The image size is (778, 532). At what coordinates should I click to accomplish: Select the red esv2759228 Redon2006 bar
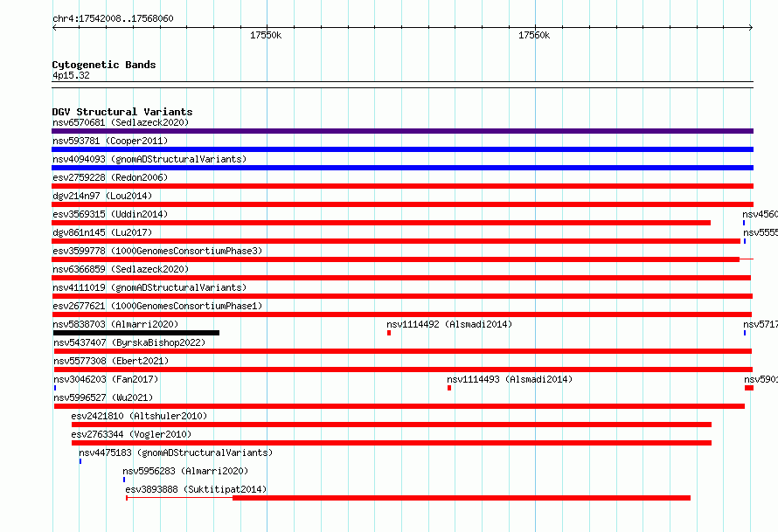pyautogui.click(x=402, y=186)
